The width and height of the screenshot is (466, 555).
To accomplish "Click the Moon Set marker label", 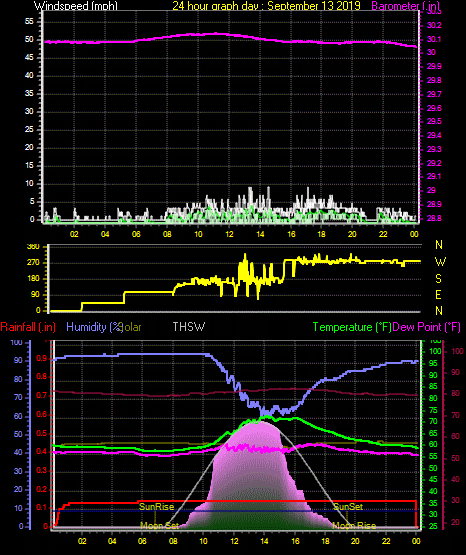I will (160, 525).
